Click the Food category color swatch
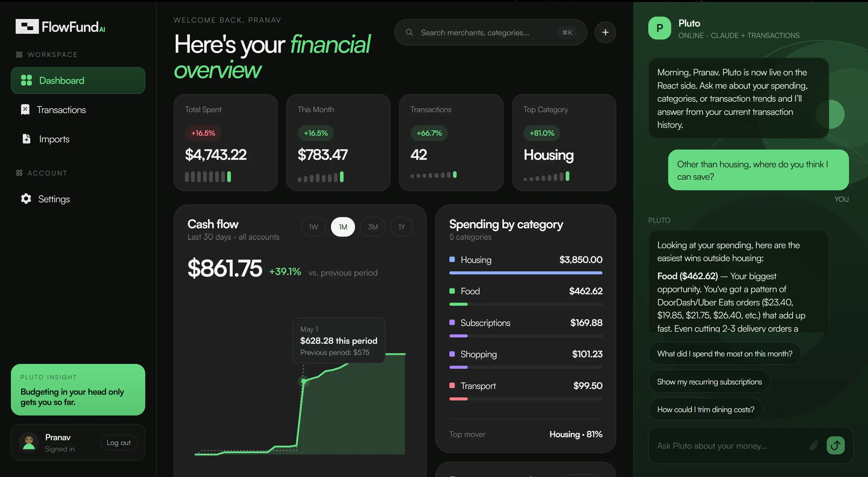 point(452,291)
